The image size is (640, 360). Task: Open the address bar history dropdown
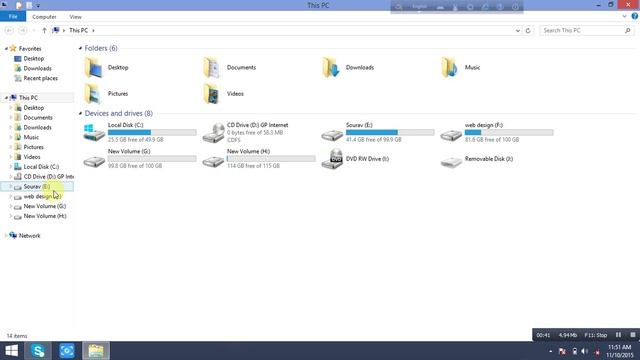(518, 31)
